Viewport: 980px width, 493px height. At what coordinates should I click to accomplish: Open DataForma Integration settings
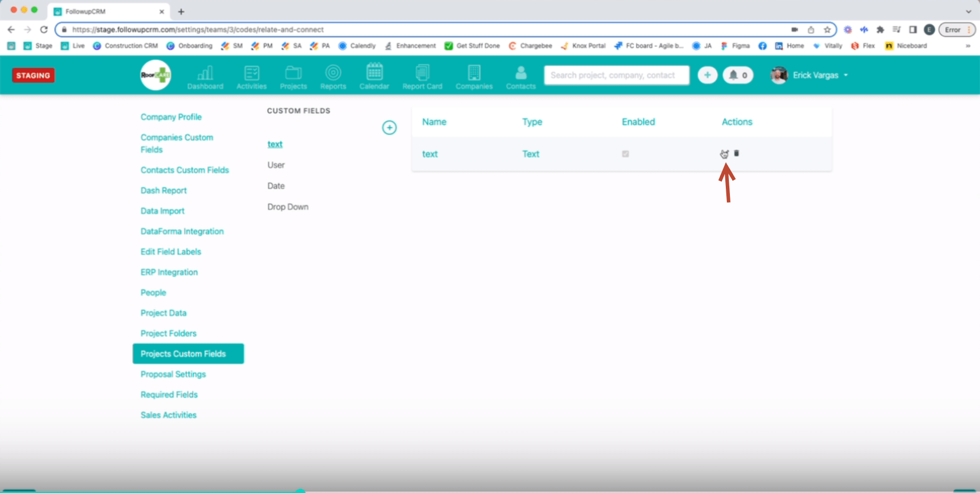[x=182, y=231]
